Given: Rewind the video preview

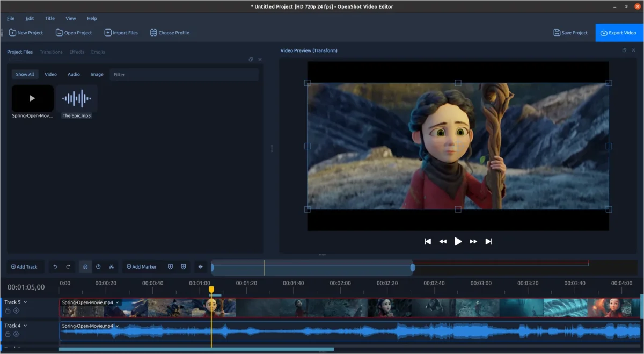Looking at the screenshot, I should pos(443,242).
